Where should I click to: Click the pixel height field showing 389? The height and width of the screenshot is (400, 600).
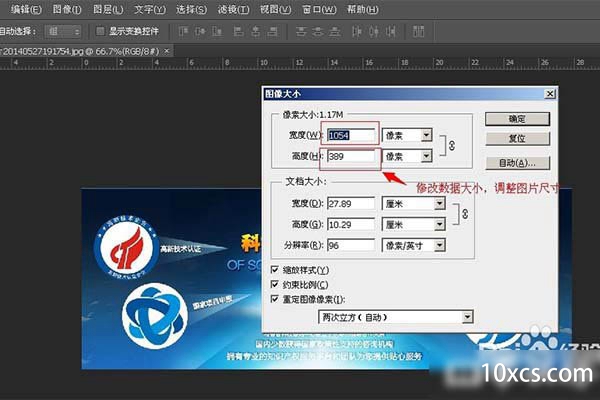click(351, 156)
